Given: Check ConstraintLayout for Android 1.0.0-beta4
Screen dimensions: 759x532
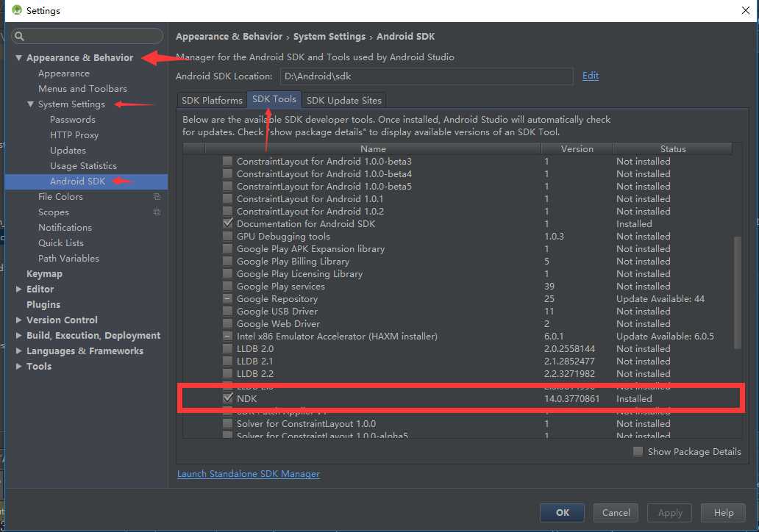Looking at the screenshot, I should pos(227,173).
